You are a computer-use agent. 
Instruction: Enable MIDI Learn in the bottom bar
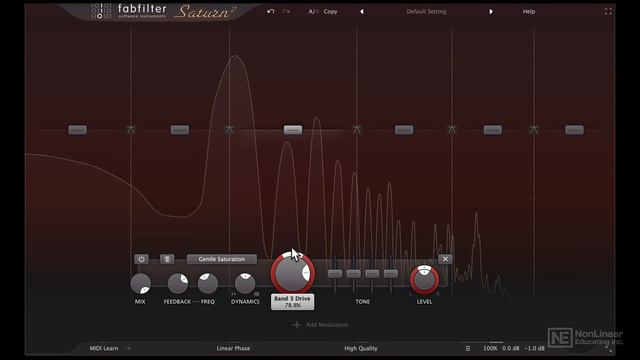coord(104,348)
